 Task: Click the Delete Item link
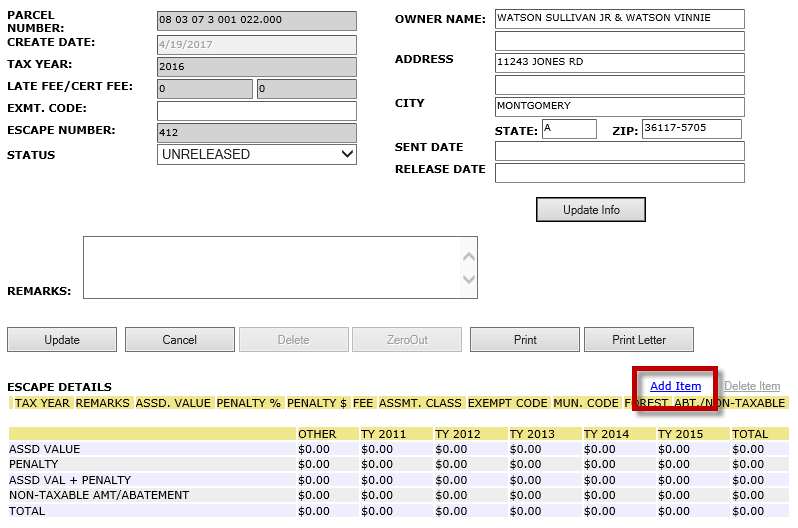pyautogui.click(x=752, y=386)
